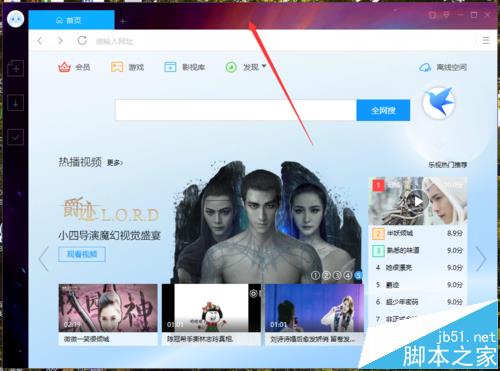The image size is (500, 371).
Task: Select banner slide indicator 2
Action: point(326,275)
